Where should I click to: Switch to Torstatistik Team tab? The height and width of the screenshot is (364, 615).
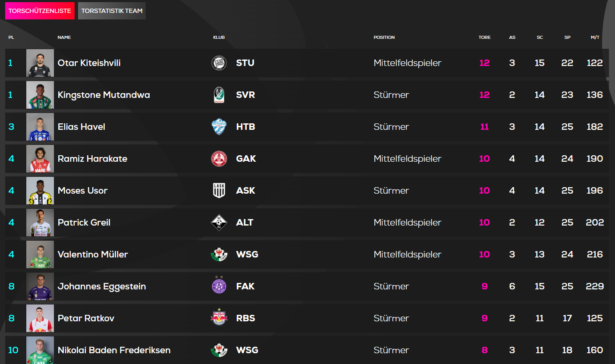coord(112,11)
